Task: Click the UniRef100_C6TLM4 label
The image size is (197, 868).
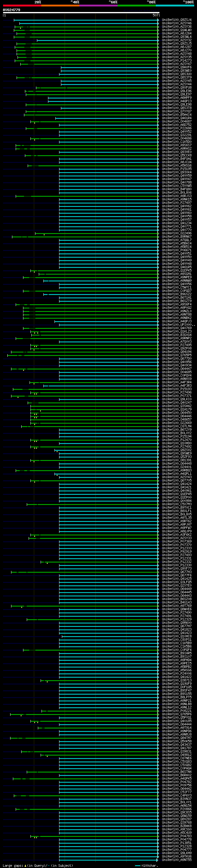Action: [x=176, y=426]
